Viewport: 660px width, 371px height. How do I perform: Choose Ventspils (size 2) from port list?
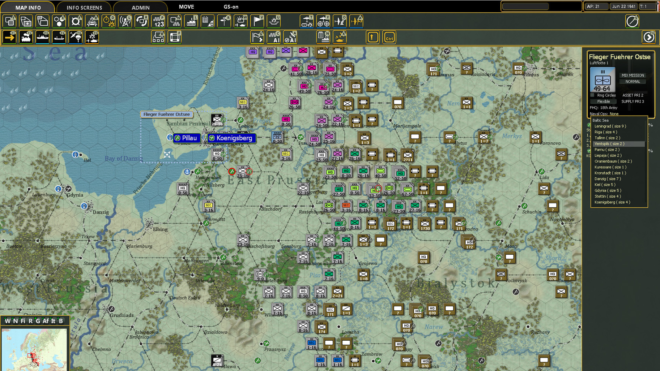(x=618, y=144)
